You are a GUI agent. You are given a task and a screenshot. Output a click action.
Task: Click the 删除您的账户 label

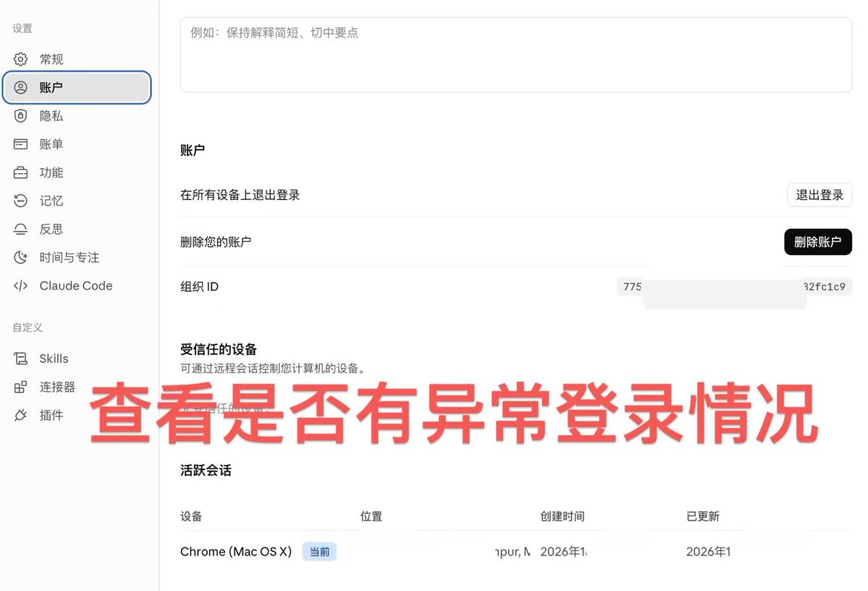216,242
